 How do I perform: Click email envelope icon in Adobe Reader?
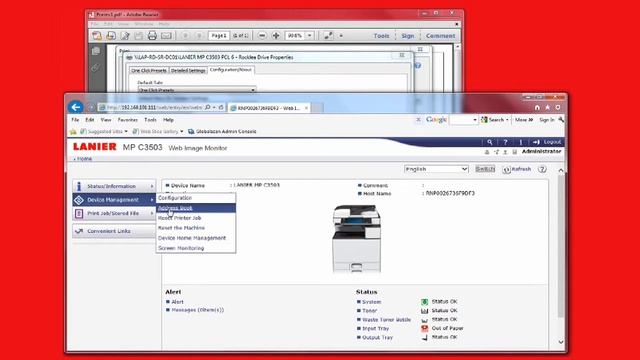[166, 36]
